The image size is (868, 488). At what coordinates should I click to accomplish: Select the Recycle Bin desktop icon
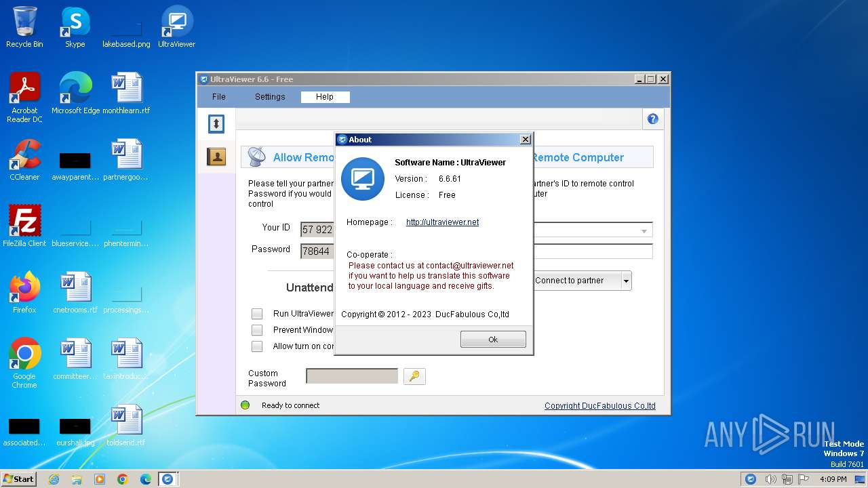24,27
